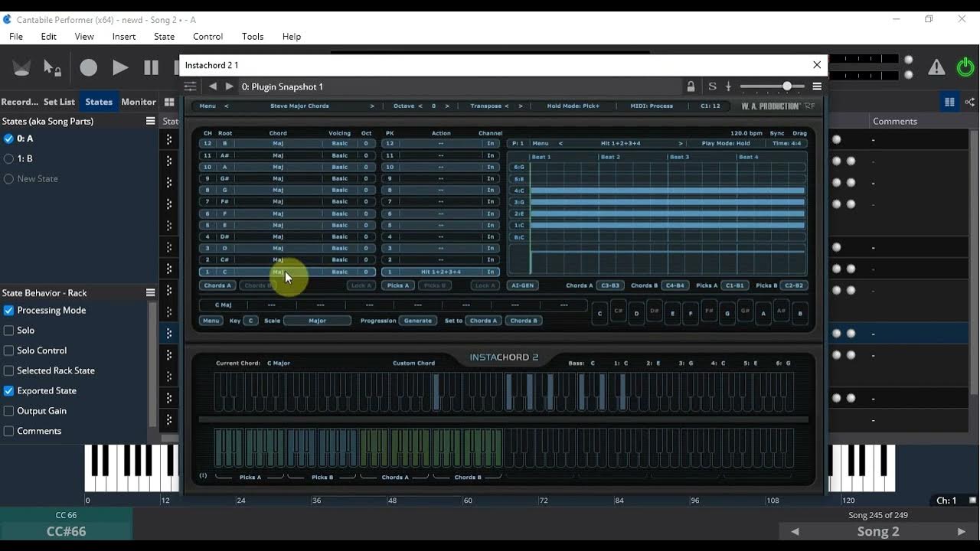The height and width of the screenshot is (551, 980).
Task: Open the File menu
Action: tap(16, 36)
